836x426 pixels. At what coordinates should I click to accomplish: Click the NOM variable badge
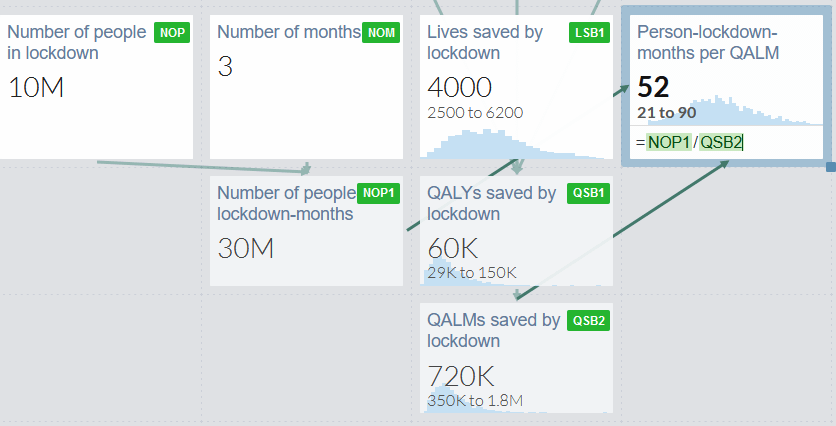click(381, 33)
